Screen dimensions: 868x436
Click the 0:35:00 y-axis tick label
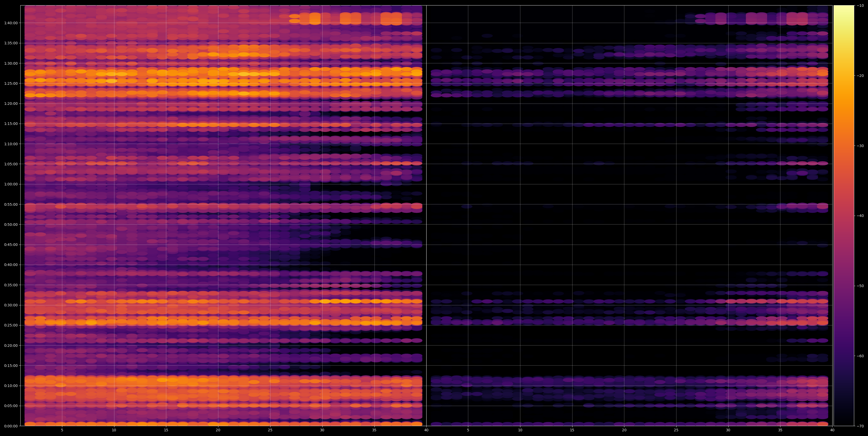pos(11,285)
